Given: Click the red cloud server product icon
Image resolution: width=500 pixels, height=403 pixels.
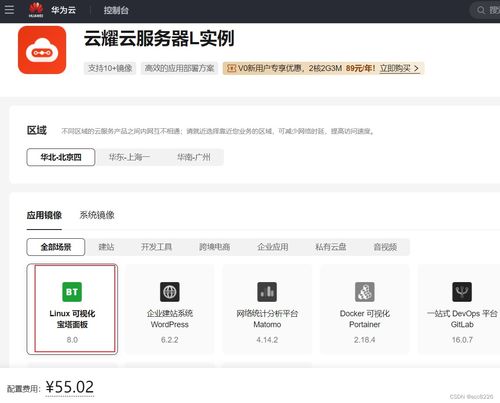Looking at the screenshot, I should [42, 50].
